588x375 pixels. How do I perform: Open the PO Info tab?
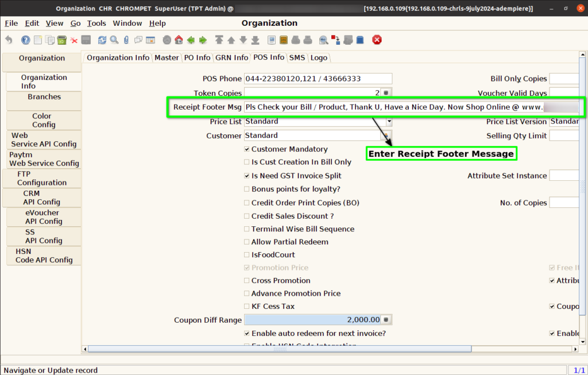[x=197, y=57]
